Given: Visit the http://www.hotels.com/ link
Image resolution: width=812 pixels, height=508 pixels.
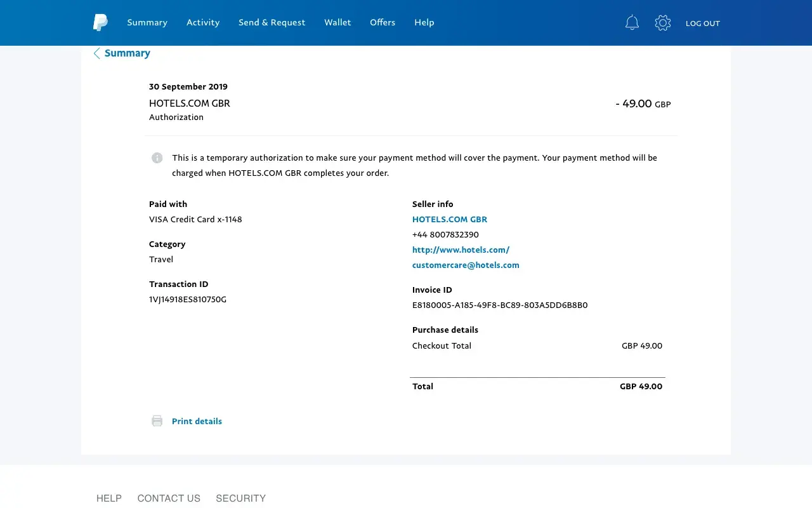Looking at the screenshot, I should (461, 250).
